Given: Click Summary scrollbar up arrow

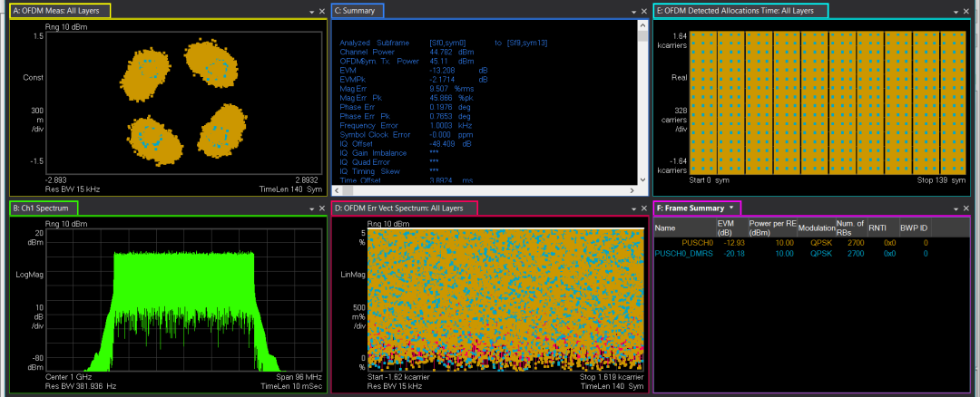Looking at the screenshot, I should point(642,25).
